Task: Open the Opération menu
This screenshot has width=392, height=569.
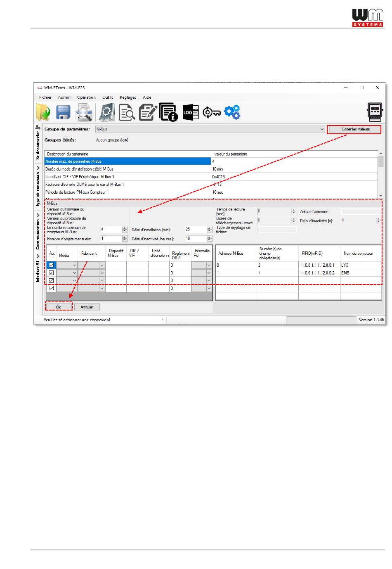Action: tap(86, 97)
